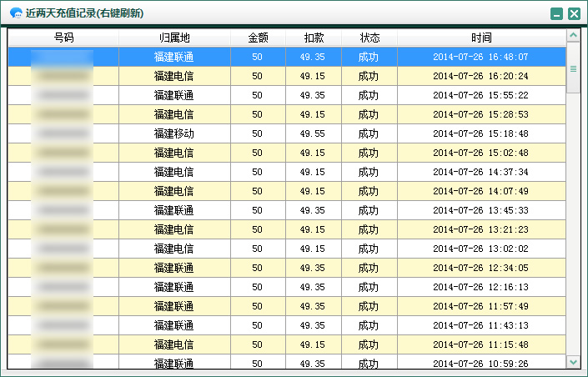Click the blue chat bubble app icon
Screen dimensions: 588x377
tap(16, 13)
